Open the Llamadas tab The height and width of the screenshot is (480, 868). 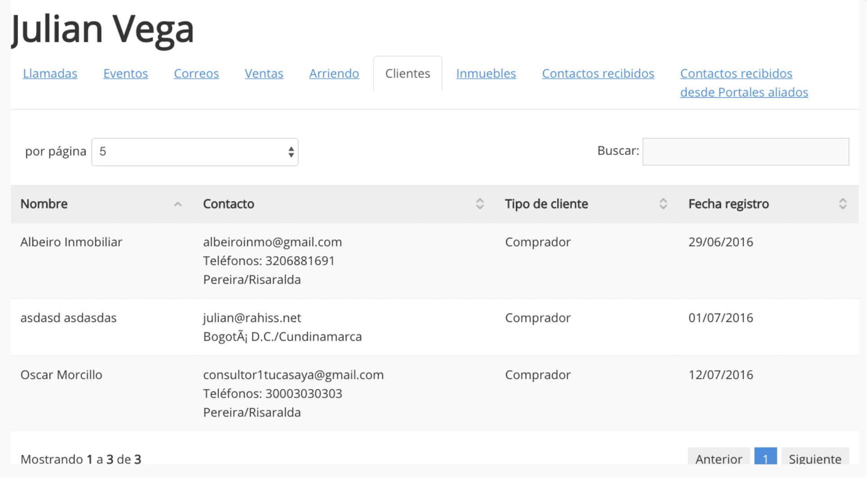tap(50, 73)
